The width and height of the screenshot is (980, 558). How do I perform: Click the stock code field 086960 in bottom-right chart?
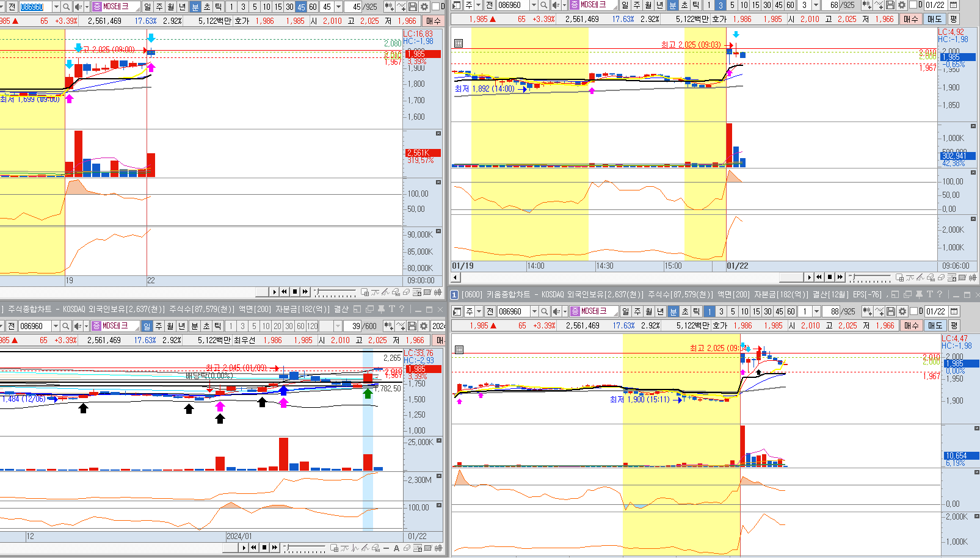[513, 311]
